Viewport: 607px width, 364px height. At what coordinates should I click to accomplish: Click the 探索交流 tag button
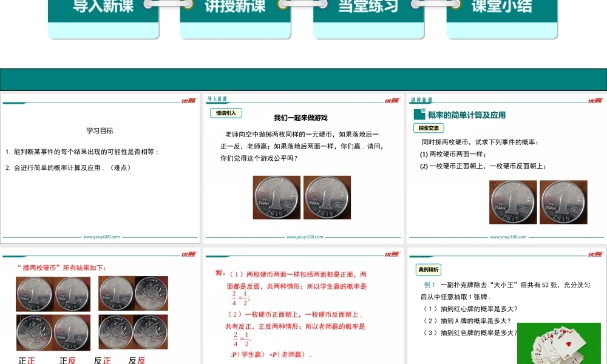[429, 128]
